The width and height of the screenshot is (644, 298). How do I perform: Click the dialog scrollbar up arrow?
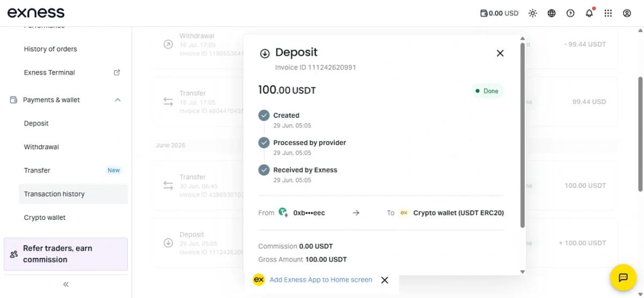523,39
